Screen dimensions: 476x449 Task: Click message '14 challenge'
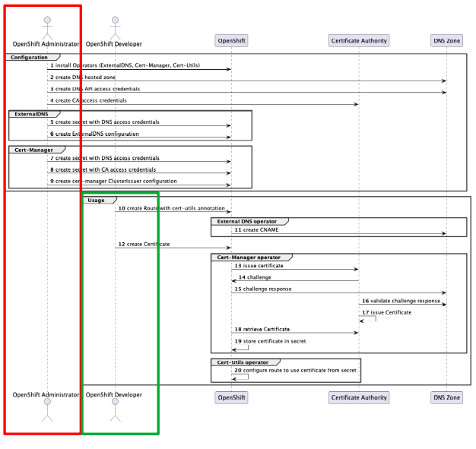point(255,277)
